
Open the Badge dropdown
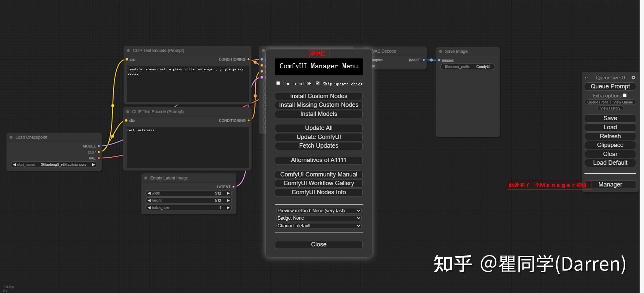click(319, 218)
